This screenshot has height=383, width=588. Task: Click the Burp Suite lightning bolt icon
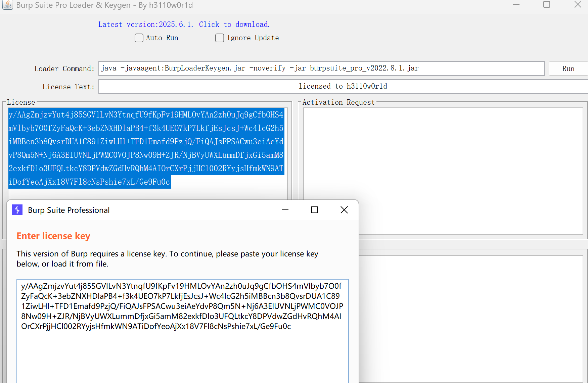click(17, 210)
